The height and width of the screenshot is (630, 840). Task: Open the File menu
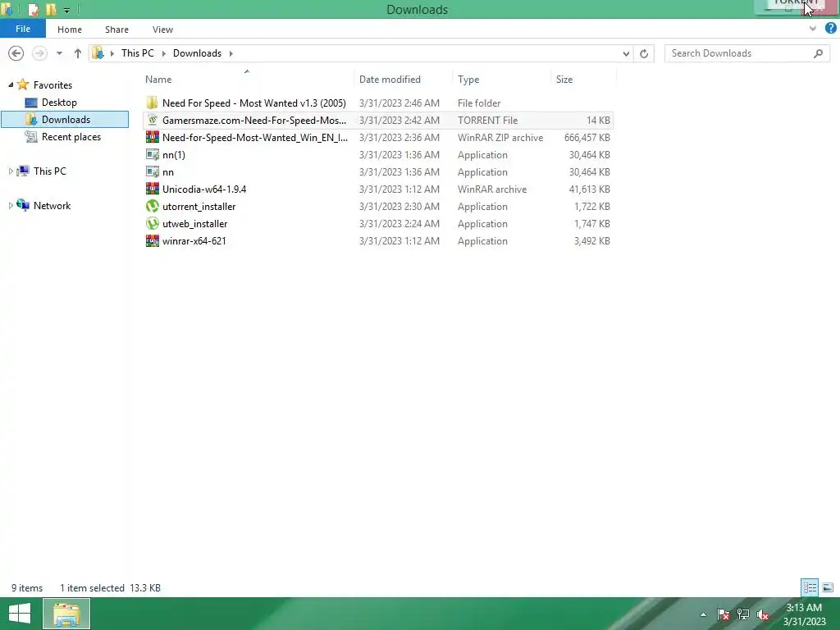click(x=23, y=29)
